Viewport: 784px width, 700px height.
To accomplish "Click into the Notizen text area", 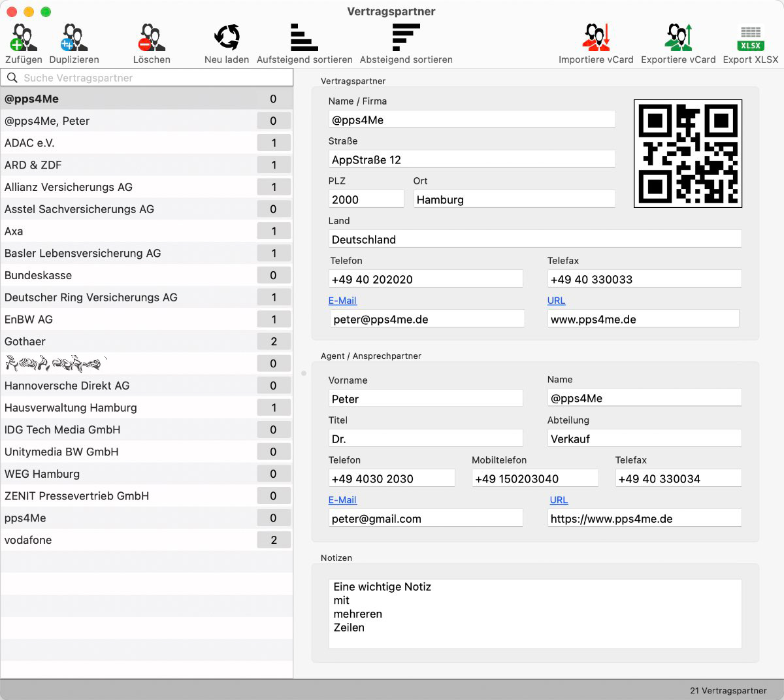I will [x=535, y=614].
